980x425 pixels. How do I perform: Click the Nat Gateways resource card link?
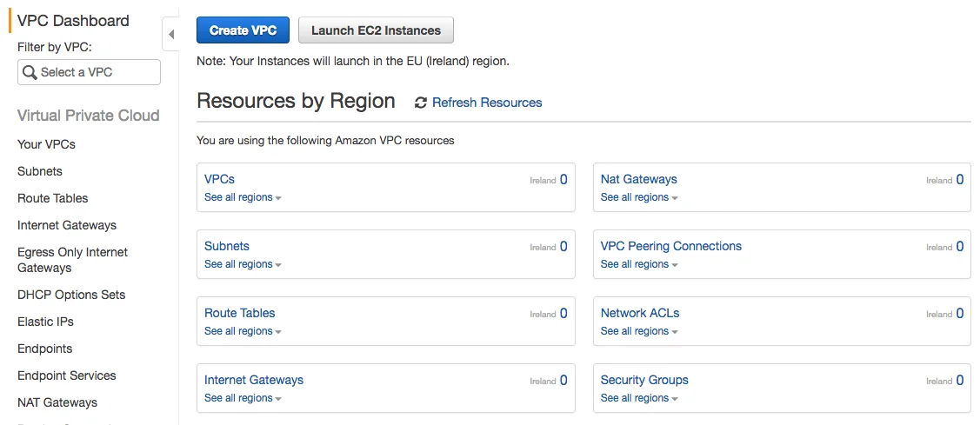pyautogui.click(x=639, y=179)
